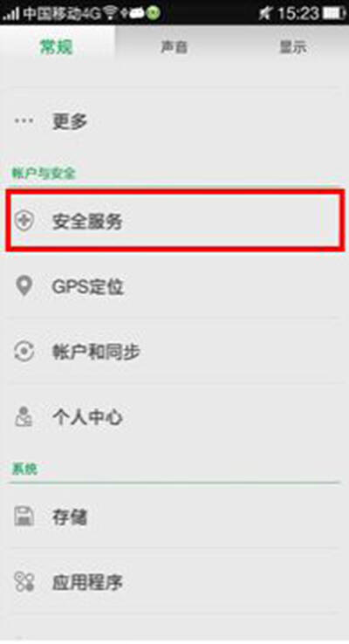The image size is (349, 644).
Task: Tap the signal strength icon in status bar
Action: pyautogui.click(x=10, y=13)
